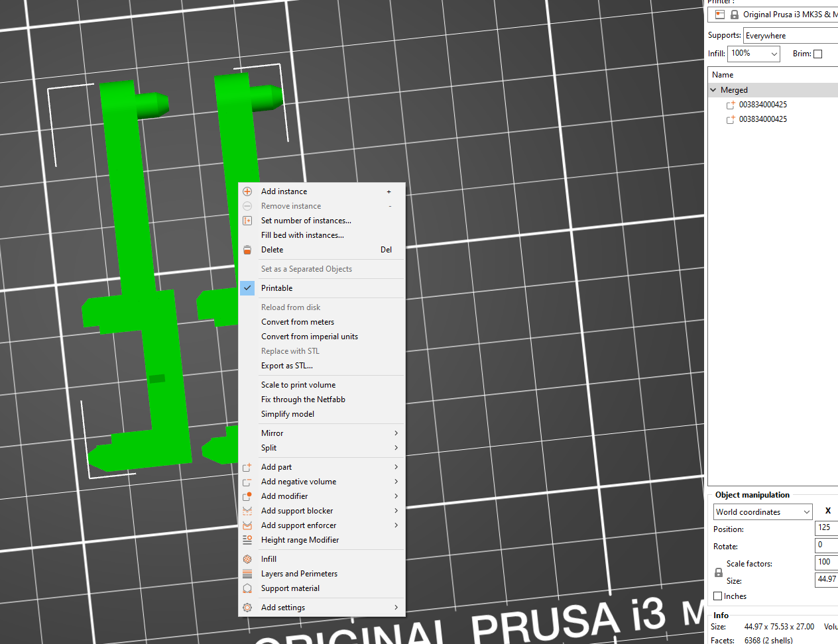Select the Height range Modifier icon
The image size is (838, 644).
click(247, 539)
